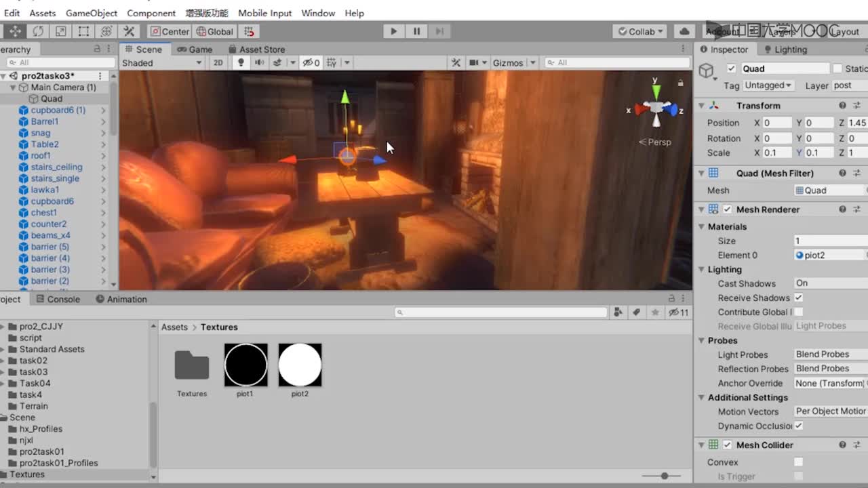Open Reflection Probes dropdown
The height and width of the screenshot is (488, 868).
[x=831, y=369]
